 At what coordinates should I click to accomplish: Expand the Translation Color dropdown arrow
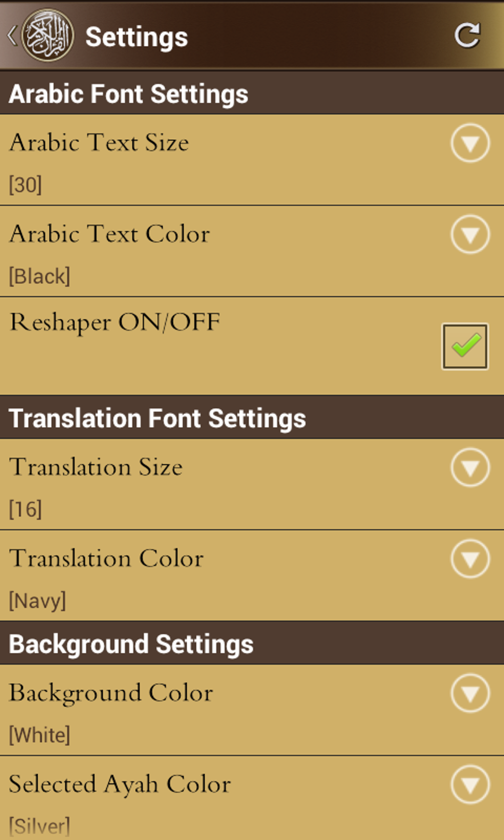click(470, 559)
